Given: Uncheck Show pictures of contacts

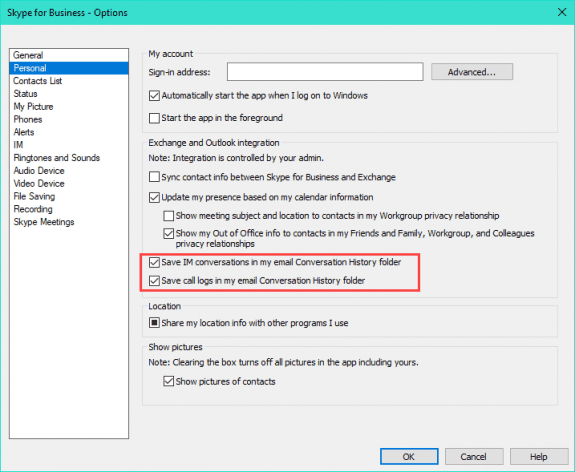Looking at the screenshot, I should [169, 381].
